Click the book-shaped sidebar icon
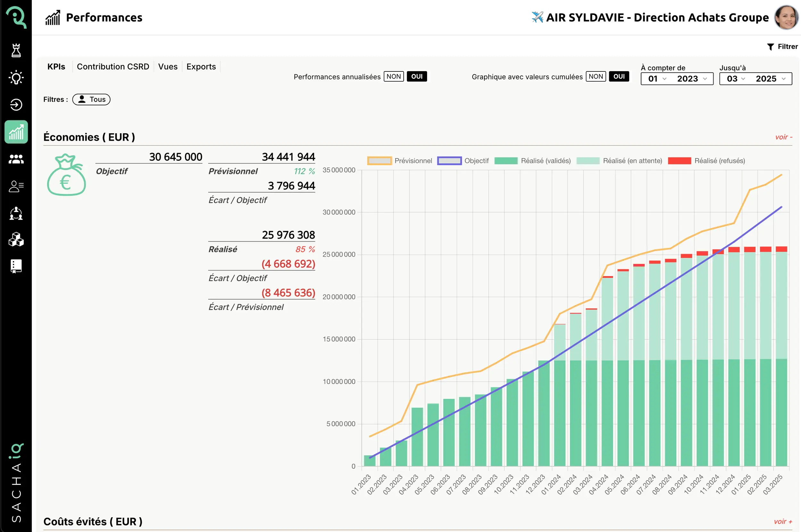 click(16, 266)
